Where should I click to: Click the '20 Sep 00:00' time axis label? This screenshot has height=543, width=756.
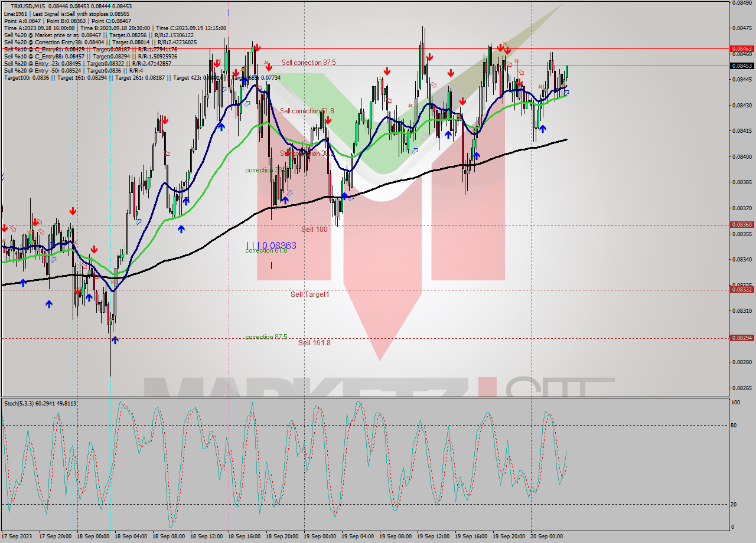546,537
